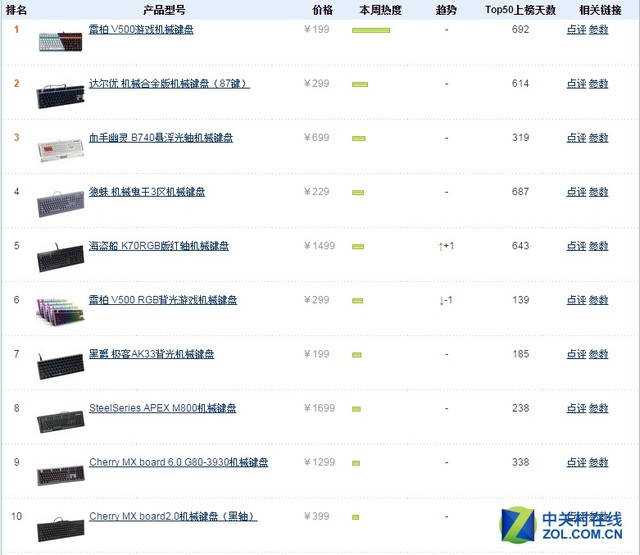Open 达尔优 机械合金版机械键盘（87键） link
Viewport: 640px width, 555px height.
169,84
